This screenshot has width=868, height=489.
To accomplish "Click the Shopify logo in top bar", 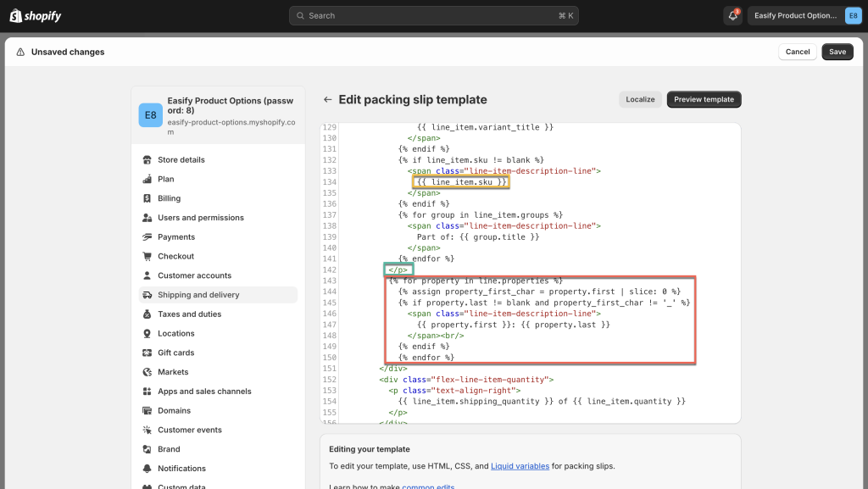I will point(36,16).
